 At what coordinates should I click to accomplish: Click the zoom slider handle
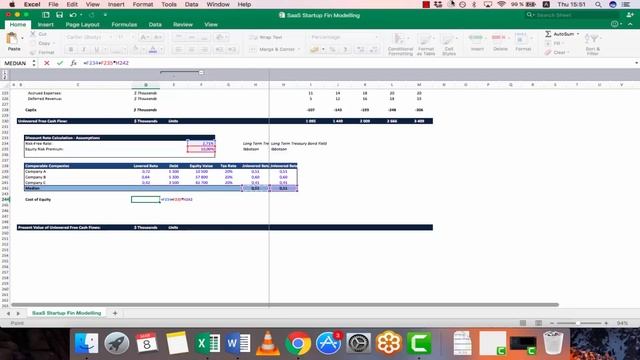(x=578, y=323)
